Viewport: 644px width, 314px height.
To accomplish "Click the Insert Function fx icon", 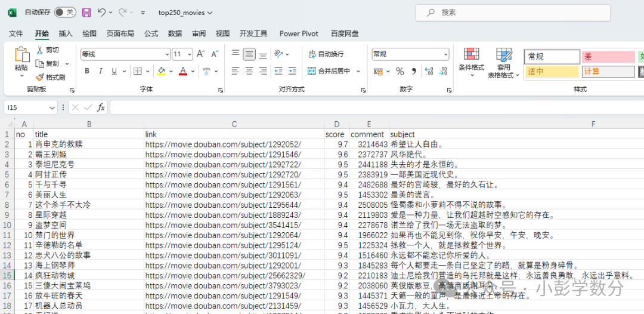I will point(101,107).
